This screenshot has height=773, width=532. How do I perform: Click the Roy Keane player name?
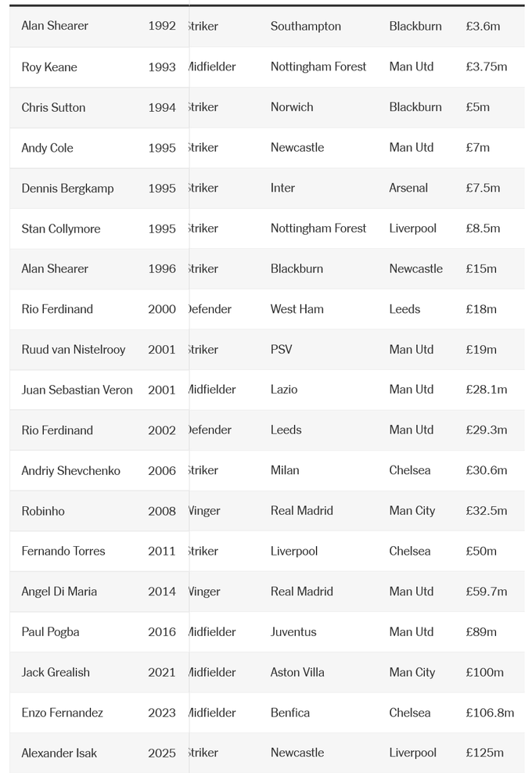49,67
